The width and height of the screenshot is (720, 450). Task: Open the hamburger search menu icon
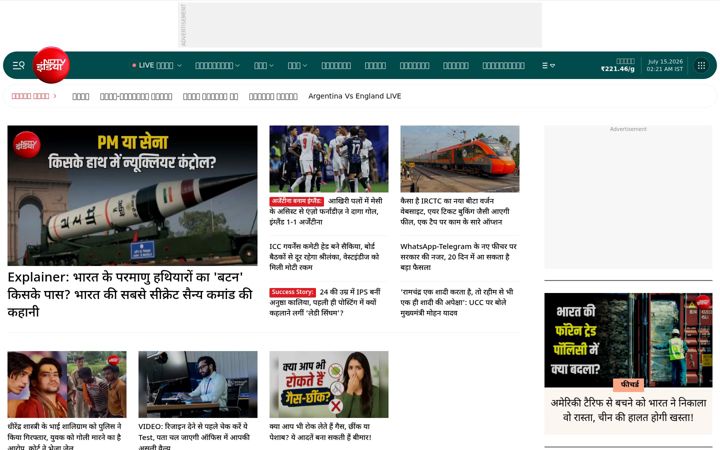(18, 65)
